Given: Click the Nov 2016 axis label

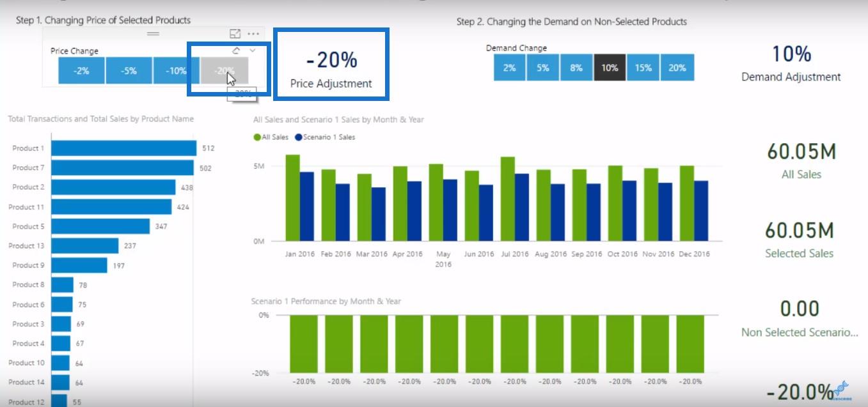Looking at the screenshot, I should click(x=658, y=254).
